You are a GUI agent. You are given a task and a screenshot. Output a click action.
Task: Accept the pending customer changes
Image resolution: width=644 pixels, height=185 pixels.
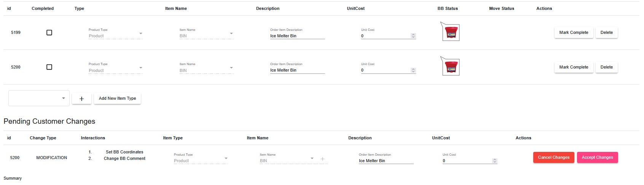coord(597,157)
